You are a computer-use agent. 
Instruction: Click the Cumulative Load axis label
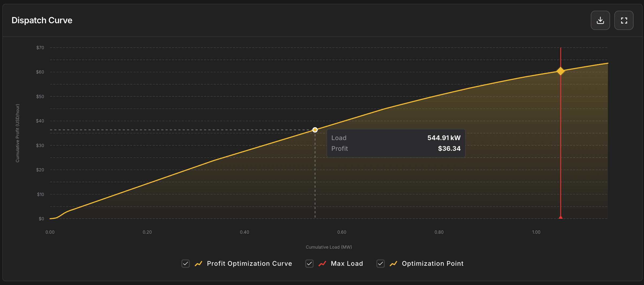pyautogui.click(x=329, y=247)
